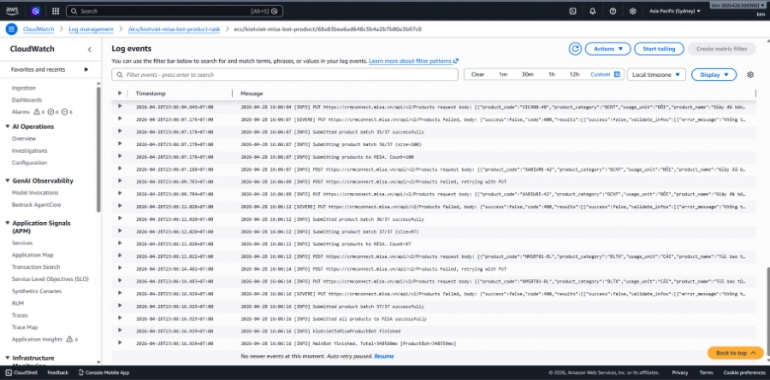The height and width of the screenshot is (380, 770).
Task: Open the Amazon Q assistant icon
Action: [x=35, y=11]
